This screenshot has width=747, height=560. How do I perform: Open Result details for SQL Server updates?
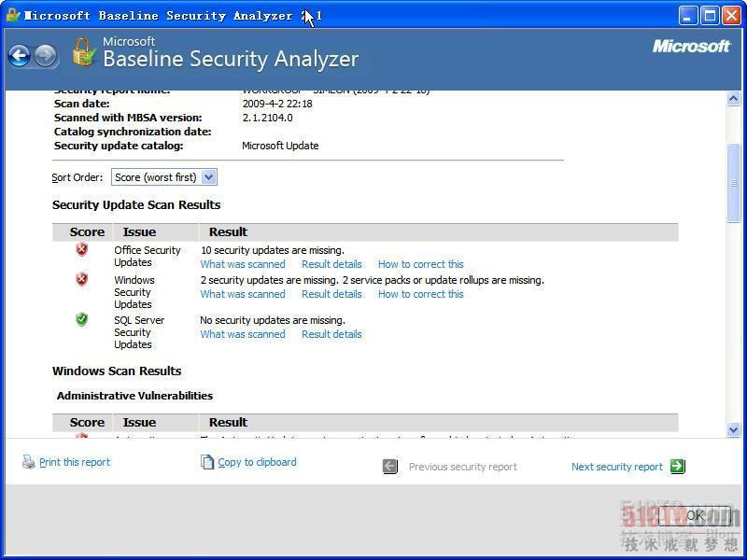(331, 334)
